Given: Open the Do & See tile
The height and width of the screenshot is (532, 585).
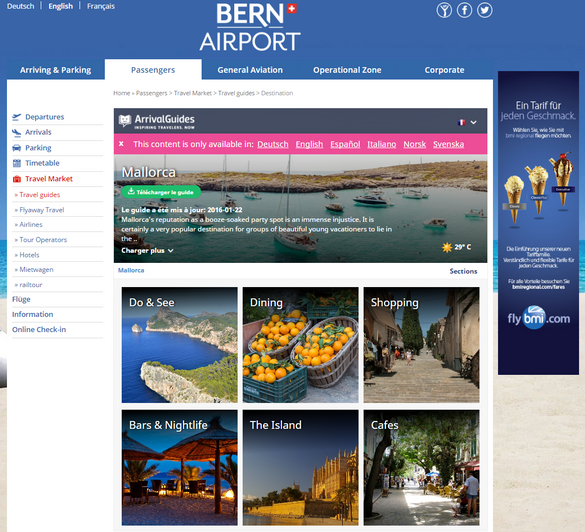Looking at the screenshot, I should (179, 345).
